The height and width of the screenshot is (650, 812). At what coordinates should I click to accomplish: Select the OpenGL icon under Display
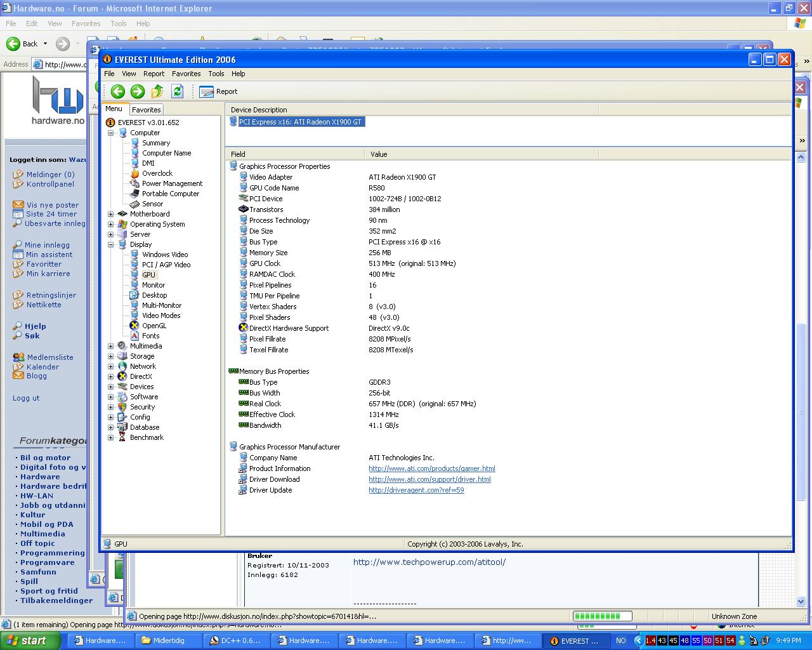[134, 326]
